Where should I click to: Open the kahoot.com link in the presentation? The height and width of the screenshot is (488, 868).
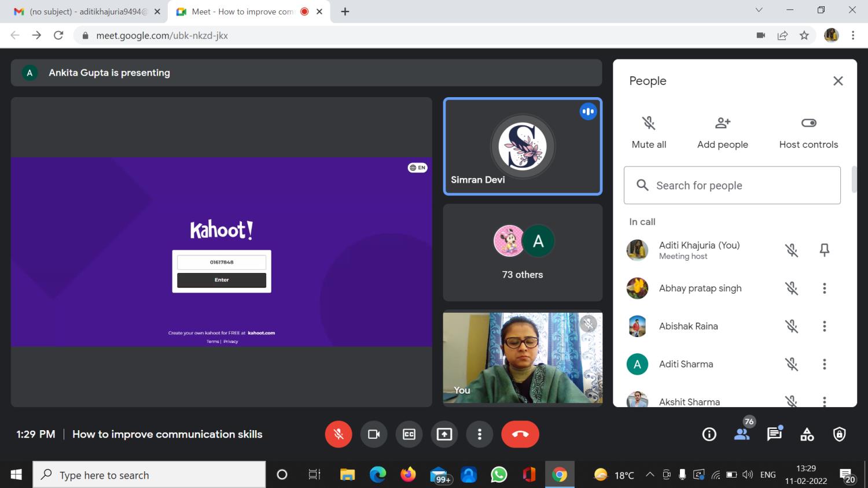click(261, 333)
